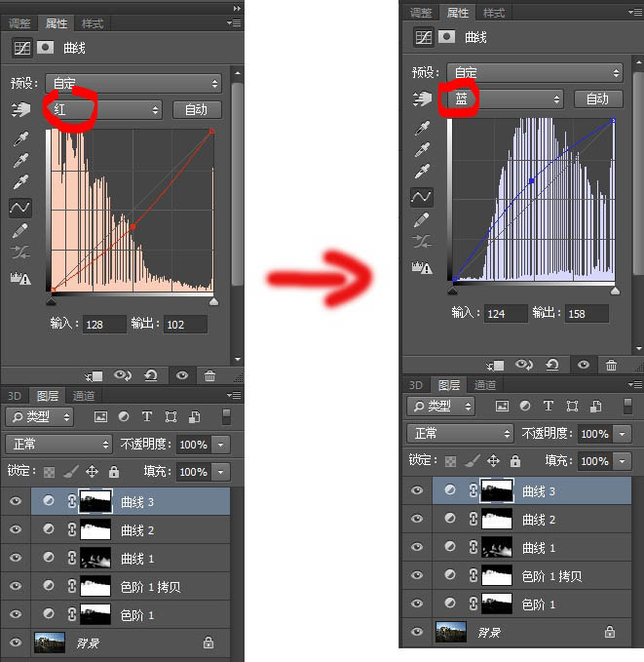Filter for pixel layers in right layers panel
The width and height of the screenshot is (644, 662).
tap(502, 407)
